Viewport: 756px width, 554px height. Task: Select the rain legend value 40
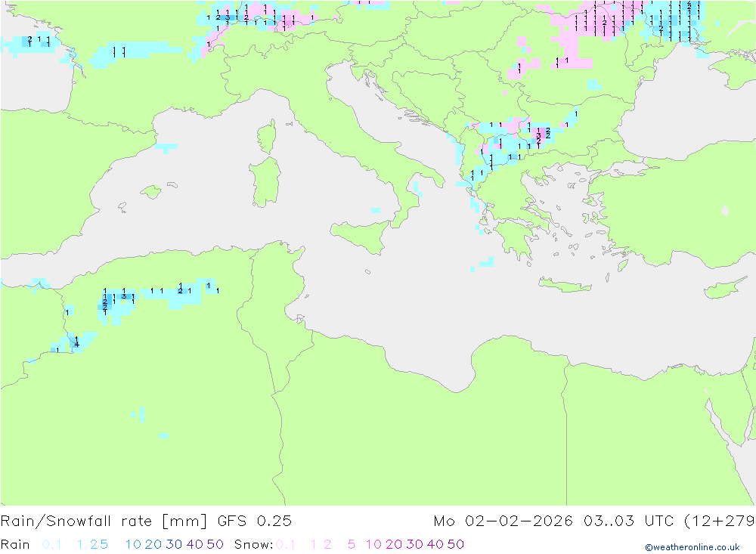pyautogui.click(x=195, y=544)
